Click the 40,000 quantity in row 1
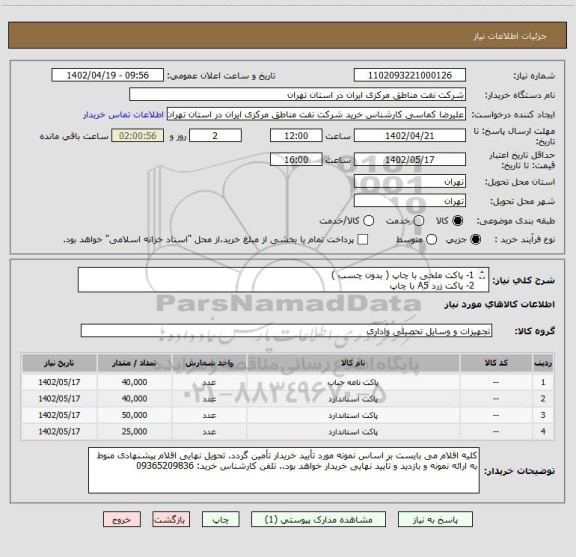Viewport: 576px width, 557px height. click(134, 382)
